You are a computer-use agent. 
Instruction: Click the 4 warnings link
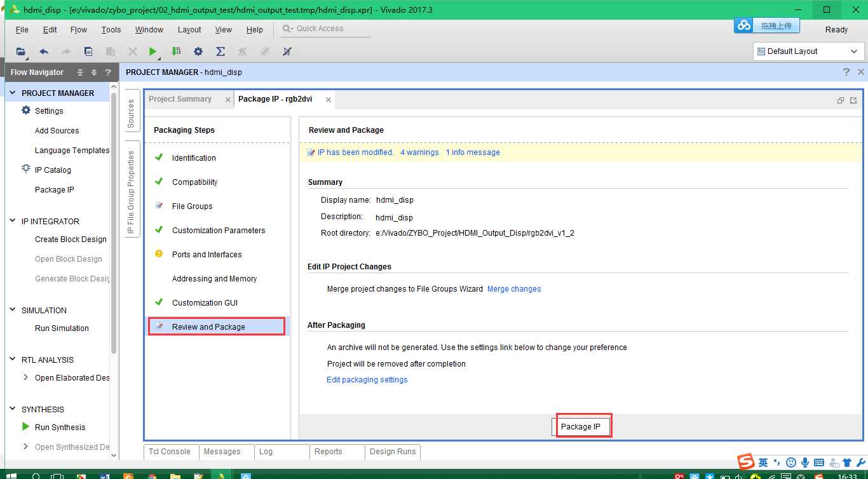tap(419, 152)
